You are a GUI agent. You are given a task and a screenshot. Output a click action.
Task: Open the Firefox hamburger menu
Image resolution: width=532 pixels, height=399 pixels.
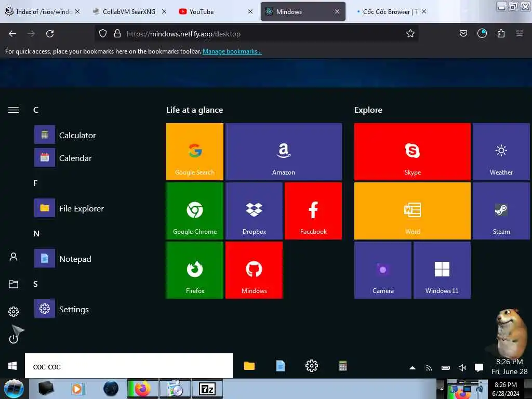pos(520,34)
